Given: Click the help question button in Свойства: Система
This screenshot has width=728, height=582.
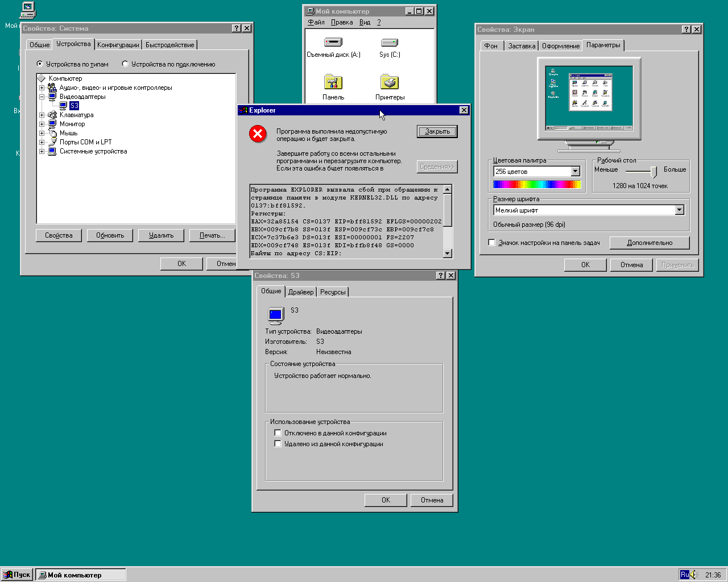Looking at the screenshot, I should pyautogui.click(x=237, y=28).
